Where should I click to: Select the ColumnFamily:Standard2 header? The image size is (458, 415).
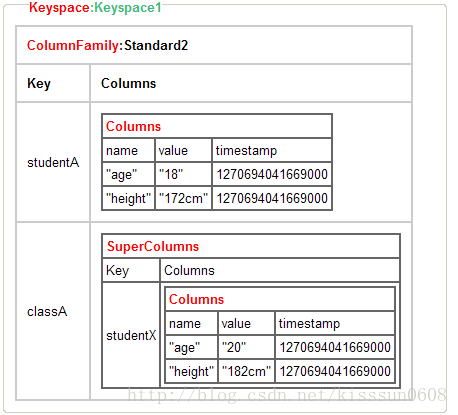pyautogui.click(x=107, y=45)
